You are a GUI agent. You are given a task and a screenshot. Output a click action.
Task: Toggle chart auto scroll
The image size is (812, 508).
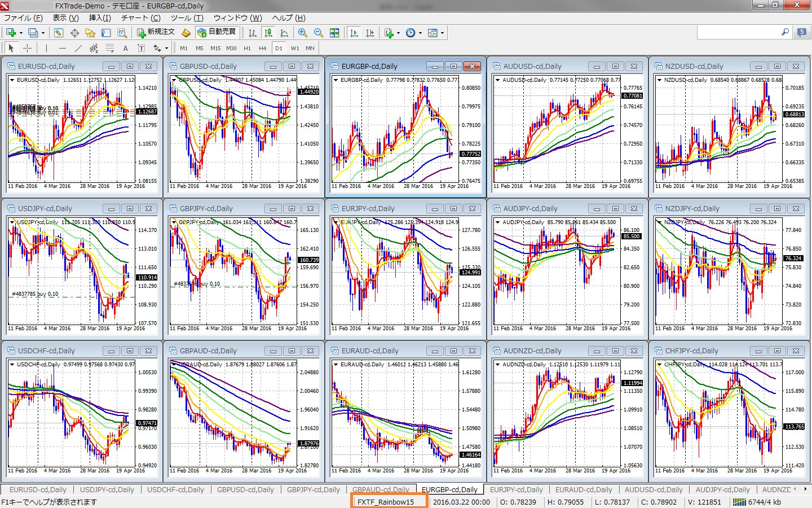pos(354,33)
